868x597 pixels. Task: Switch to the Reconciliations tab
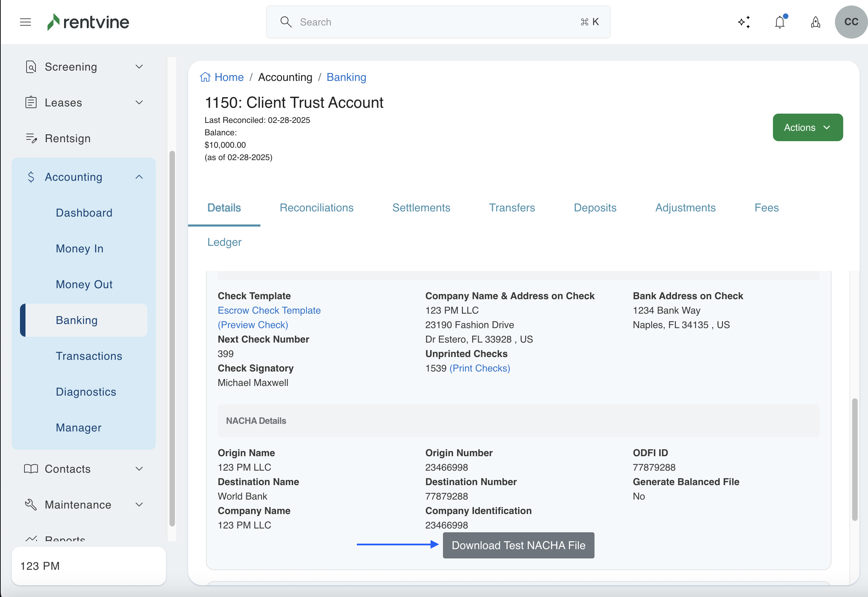316,208
